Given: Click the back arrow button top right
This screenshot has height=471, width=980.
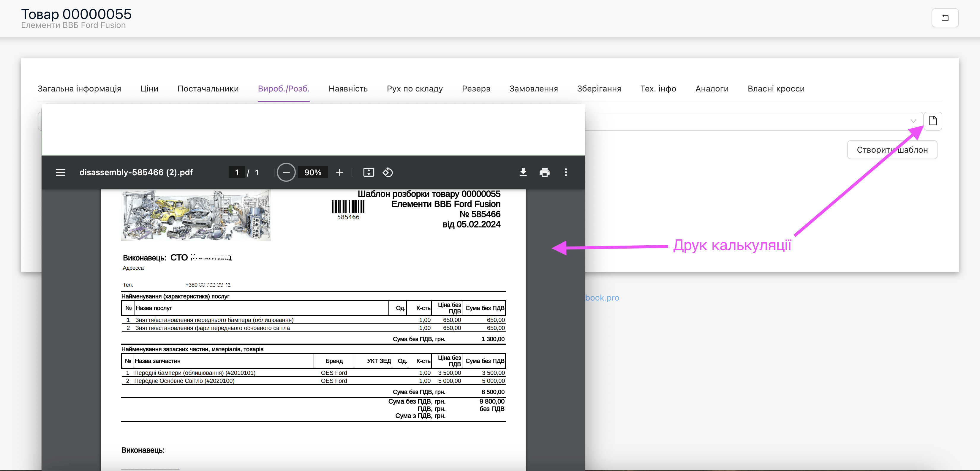Looking at the screenshot, I should click(945, 18).
